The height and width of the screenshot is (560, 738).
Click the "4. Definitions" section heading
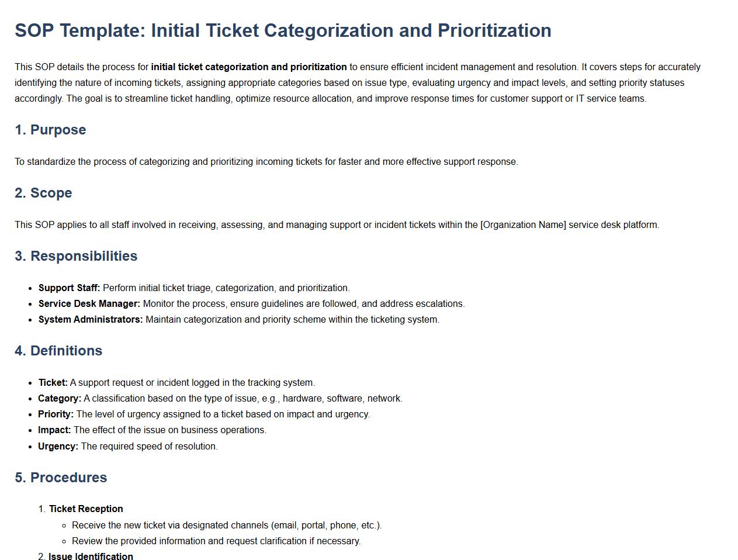(58, 351)
